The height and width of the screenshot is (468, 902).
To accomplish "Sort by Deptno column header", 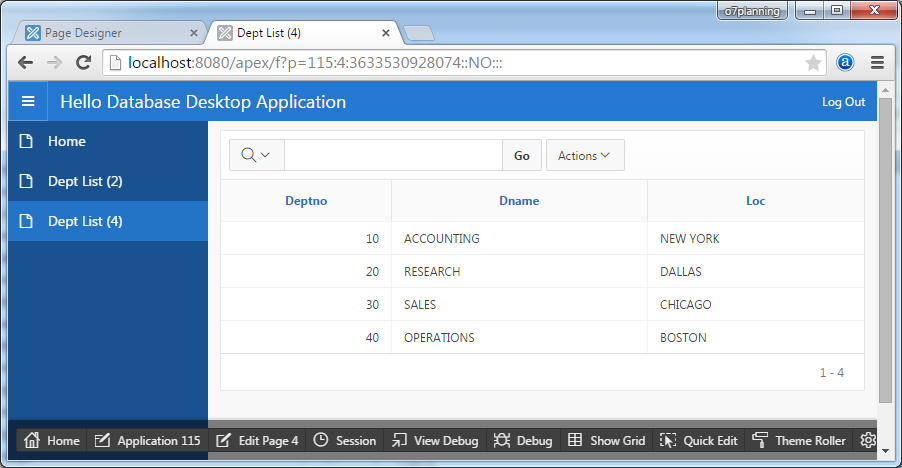I will pos(306,201).
